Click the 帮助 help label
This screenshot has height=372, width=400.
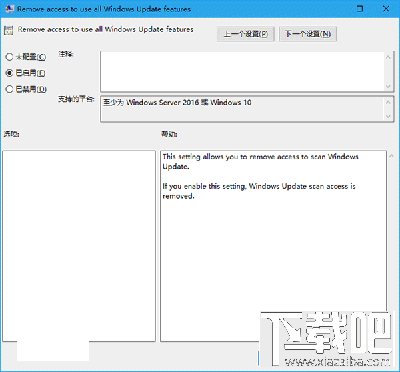click(169, 134)
